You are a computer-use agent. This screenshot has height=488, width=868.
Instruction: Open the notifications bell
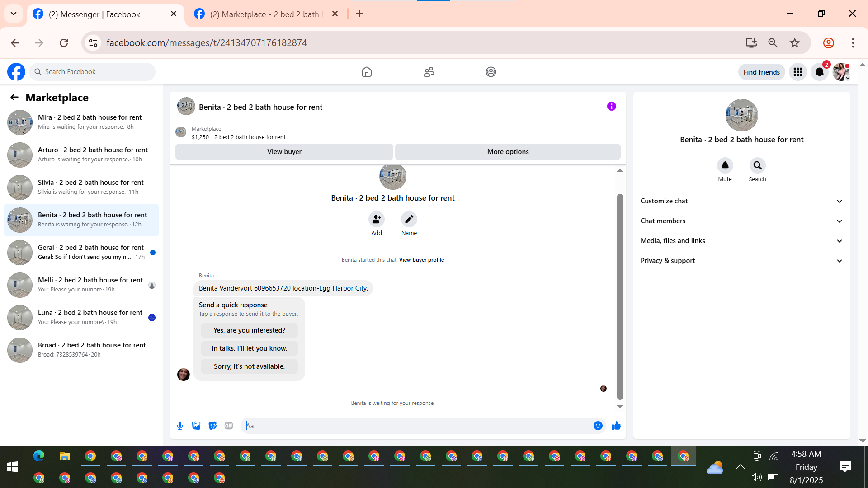[819, 72]
